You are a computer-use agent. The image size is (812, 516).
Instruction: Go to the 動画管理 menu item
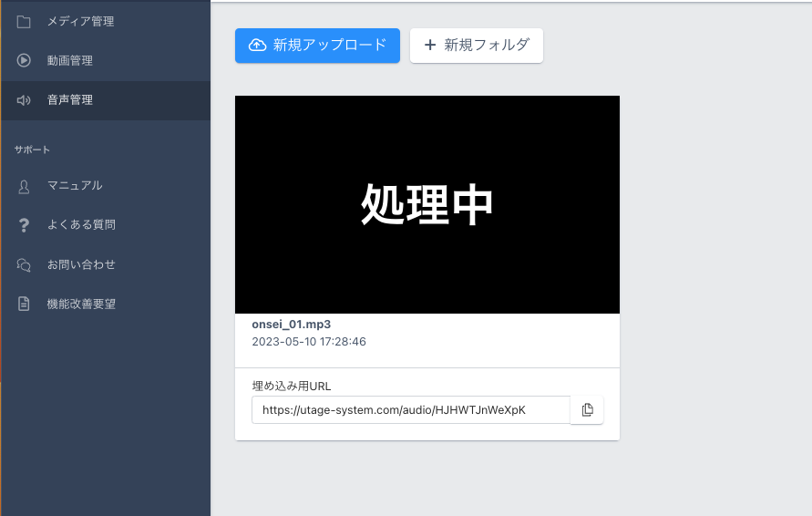[70, 61]
